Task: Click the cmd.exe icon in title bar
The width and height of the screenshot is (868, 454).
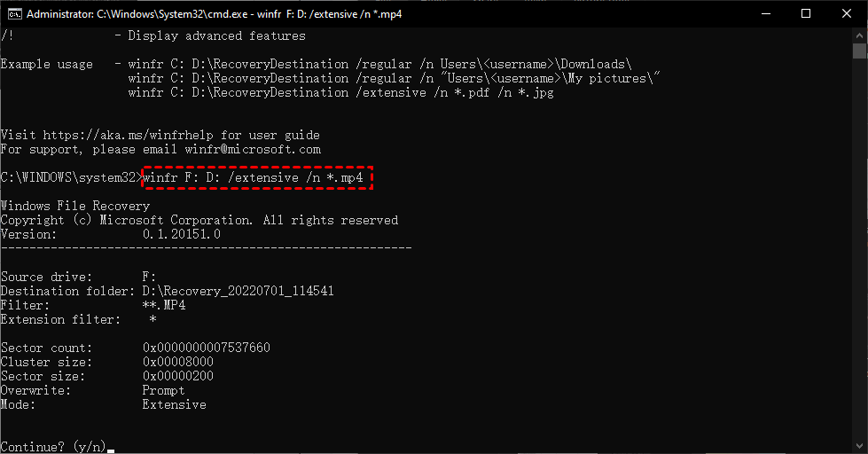Action: 13,14
